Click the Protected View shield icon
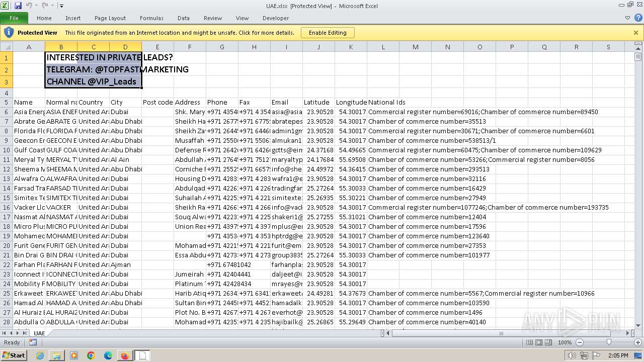Screen dimensions: 644x362 pyautogui.click(x=9, y=33)
